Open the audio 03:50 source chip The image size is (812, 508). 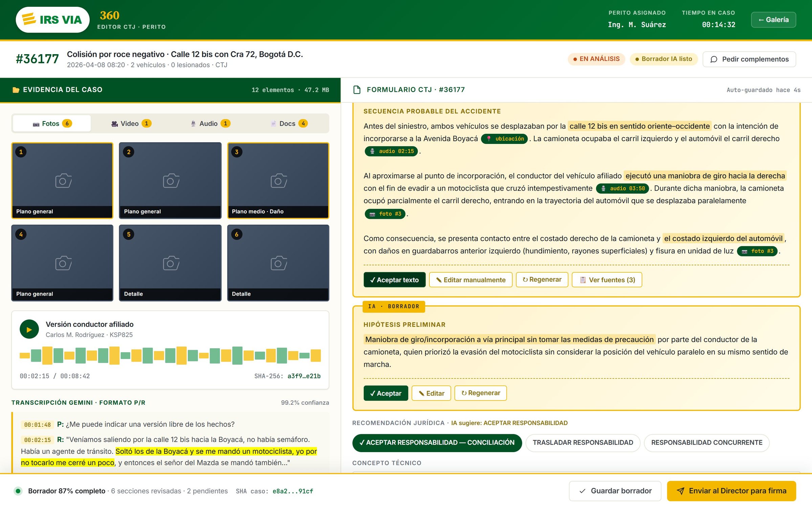pyautogui.click(x=622, y=189)
